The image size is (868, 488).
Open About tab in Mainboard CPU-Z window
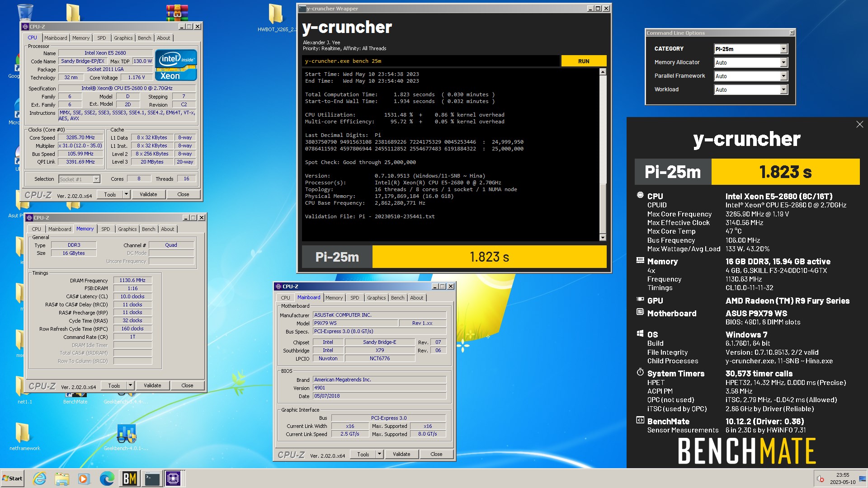point(417,298)
